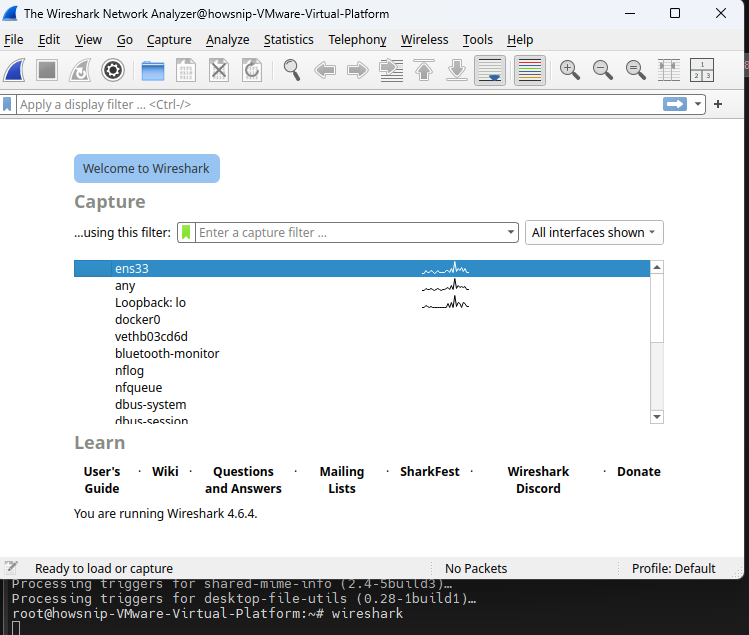Open Questions and Answers link
Viewport: 749px width, 635px height.
[x=243, y=480]
